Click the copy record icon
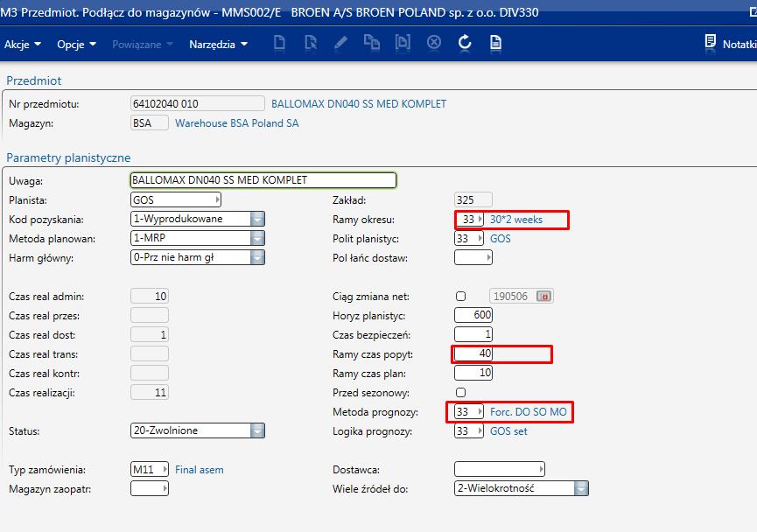Screen dimensions: 757x532 371,43
